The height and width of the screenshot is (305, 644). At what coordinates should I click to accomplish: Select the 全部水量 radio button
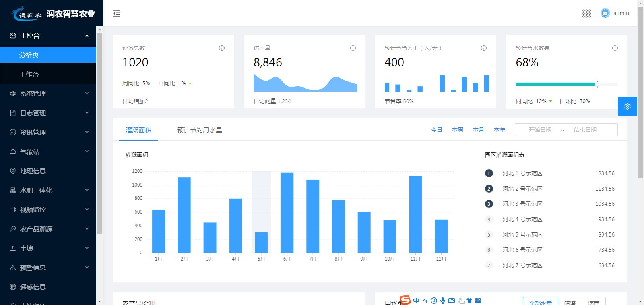click(x=540, y=302)
